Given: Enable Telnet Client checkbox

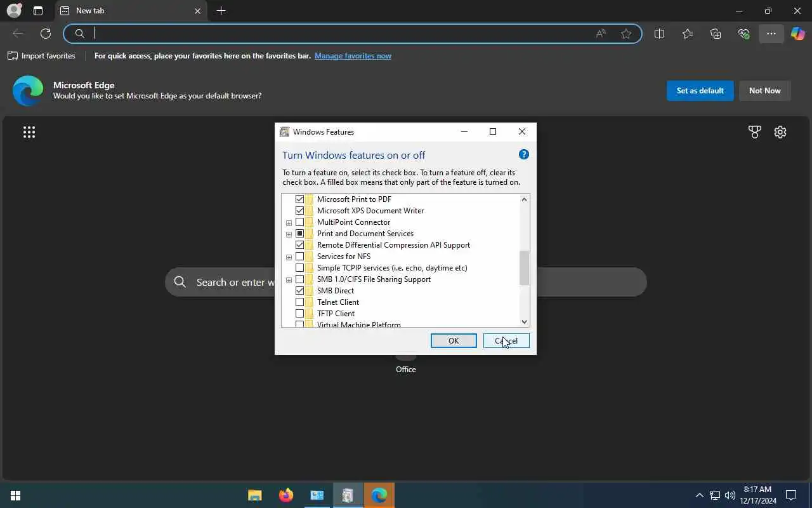Looking at the screenshot, I should pos(300,302).
